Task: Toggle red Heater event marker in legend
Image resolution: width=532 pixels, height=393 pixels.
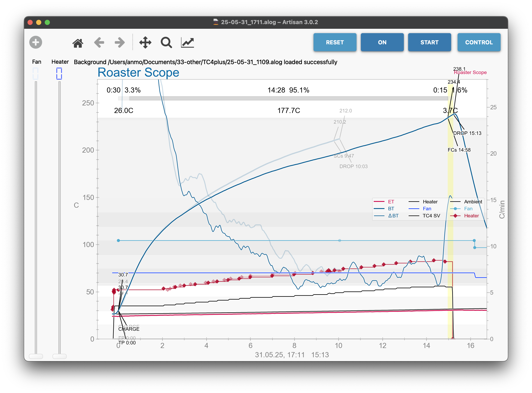Action: click(464, 216)
